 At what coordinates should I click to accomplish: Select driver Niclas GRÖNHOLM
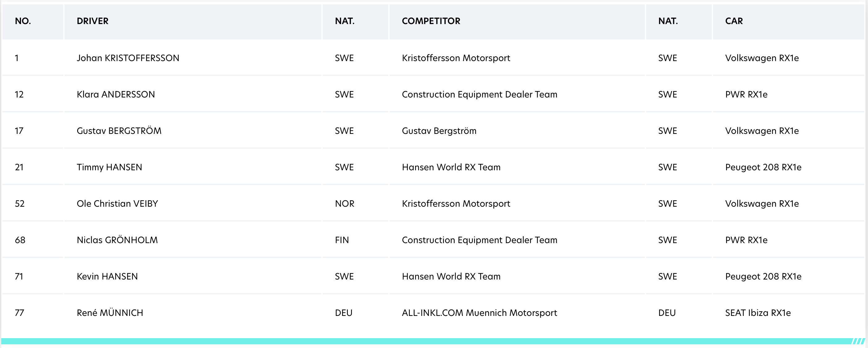117,240
